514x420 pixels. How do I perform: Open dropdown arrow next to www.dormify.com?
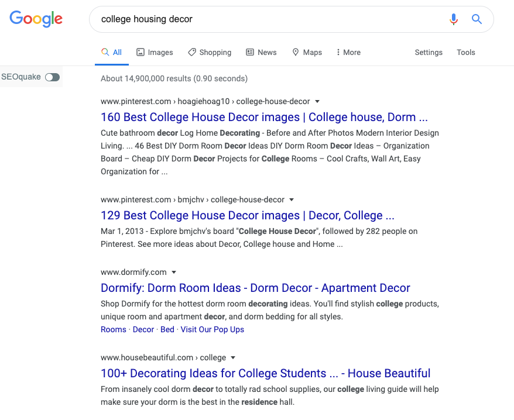174,272
